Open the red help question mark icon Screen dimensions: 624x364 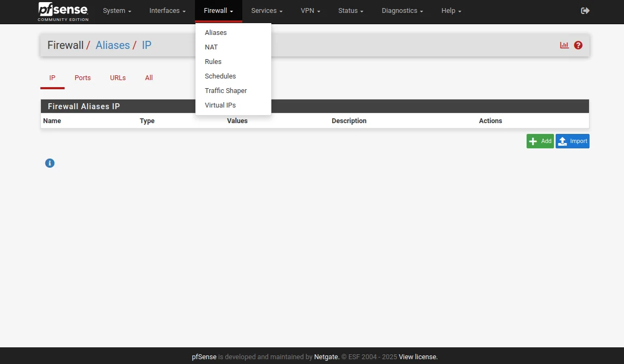coord(578,45)
